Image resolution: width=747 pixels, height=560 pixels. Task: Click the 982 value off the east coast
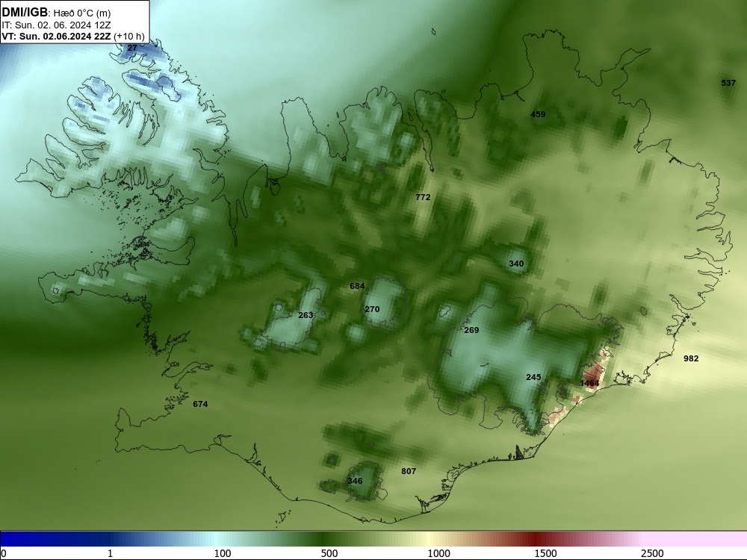tap(691, 358)
